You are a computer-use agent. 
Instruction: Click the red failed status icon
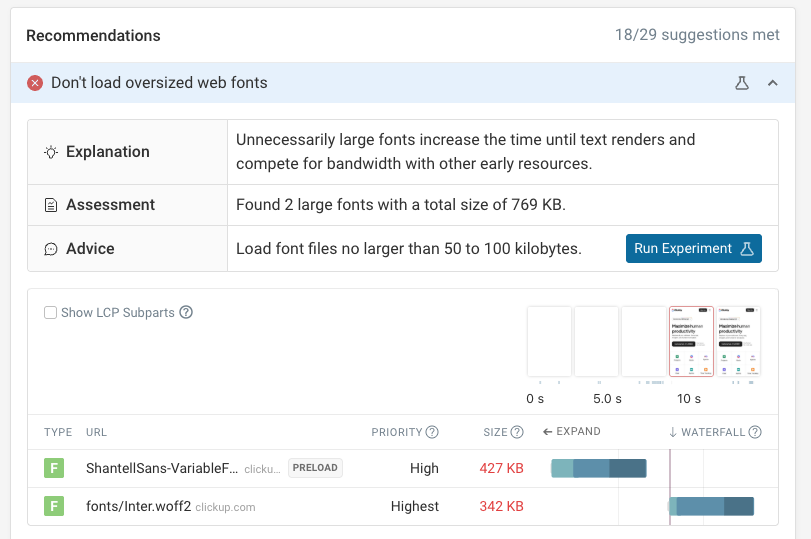point(35,83)
